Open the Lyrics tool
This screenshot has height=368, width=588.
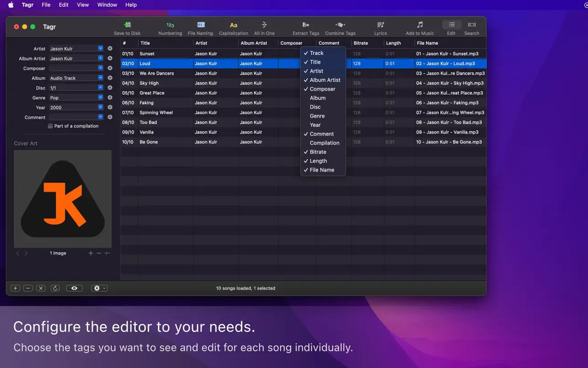pyautogui.click(x=380, y=25)
